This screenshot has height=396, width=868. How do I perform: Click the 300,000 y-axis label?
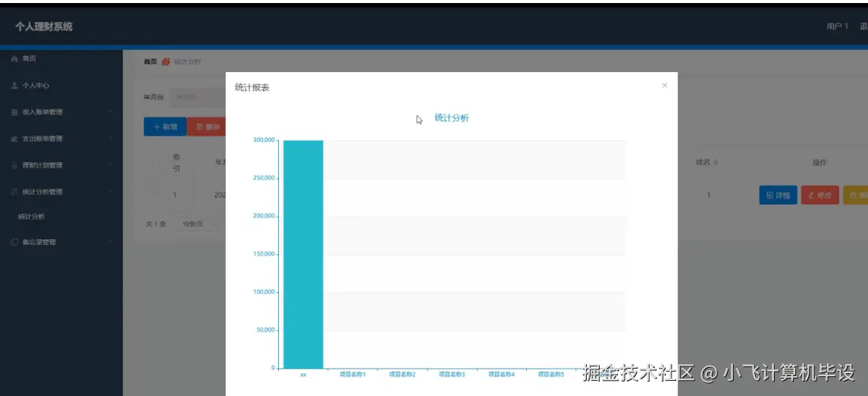[264, 141]
